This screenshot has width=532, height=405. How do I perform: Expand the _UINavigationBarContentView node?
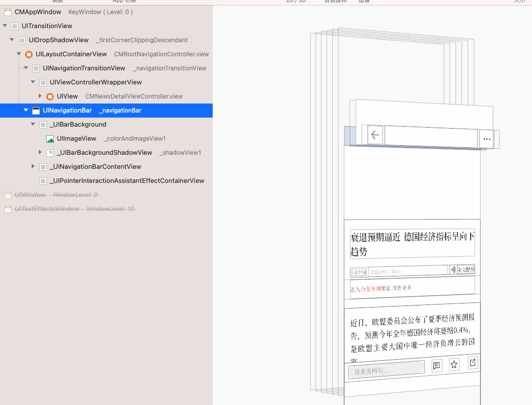click(33, 166)
